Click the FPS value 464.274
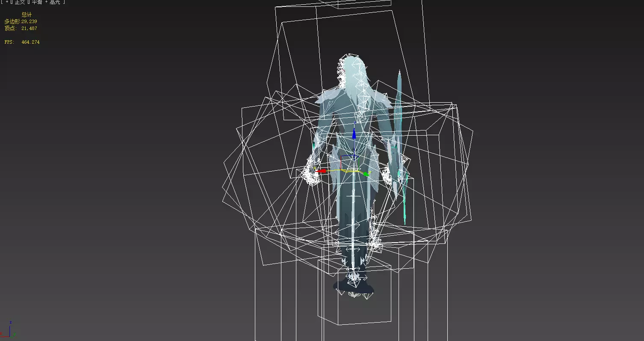The height and width of the screenshot is (341, 644). (x=30, y=42)
